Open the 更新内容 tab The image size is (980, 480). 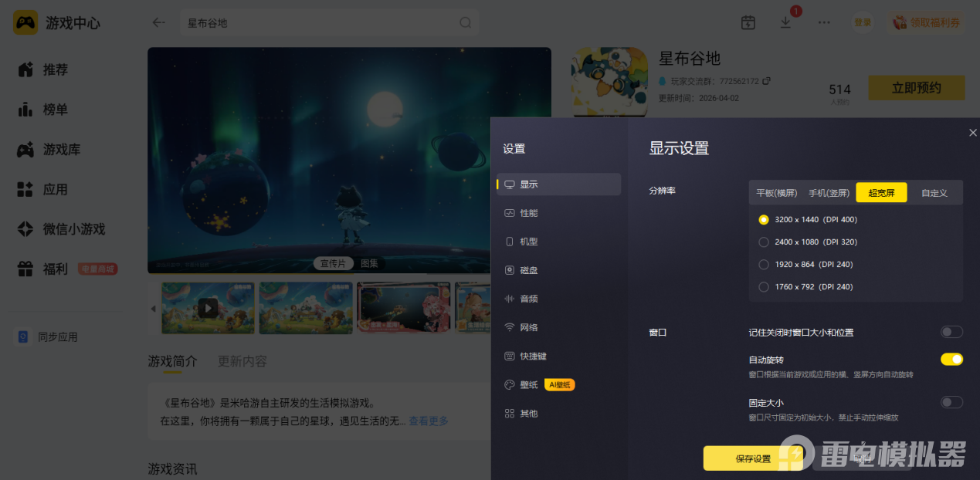[242, 361]
